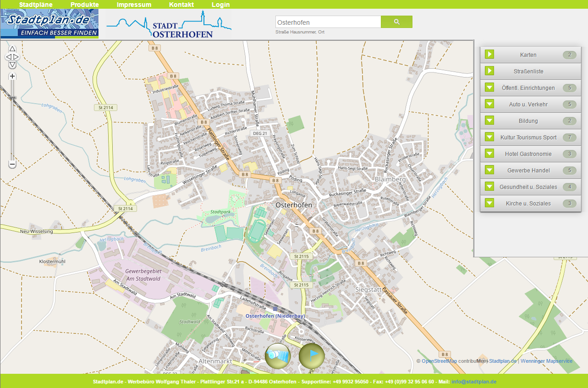This screenshot has width=588, height=388.
Task: Pan the map downward with the arrow
Action: pos(12,65)
